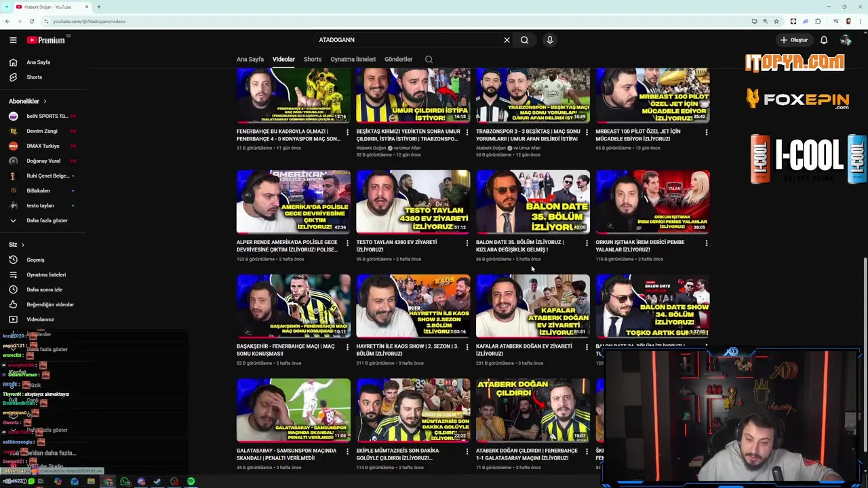868x488 pixels.
Task: Open DMAX Türkiye subscription channel
Action: tap(43, 146)
